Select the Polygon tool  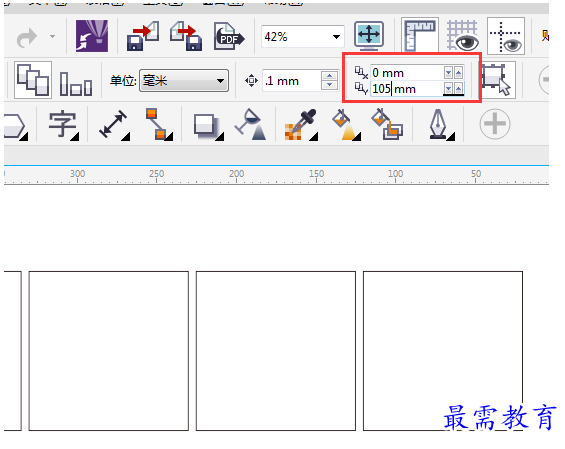click(x=15, y=127)
